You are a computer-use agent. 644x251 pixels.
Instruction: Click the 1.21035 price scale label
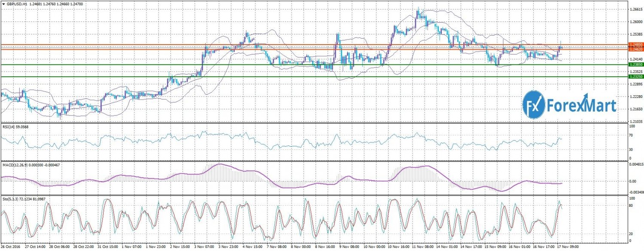635,122
